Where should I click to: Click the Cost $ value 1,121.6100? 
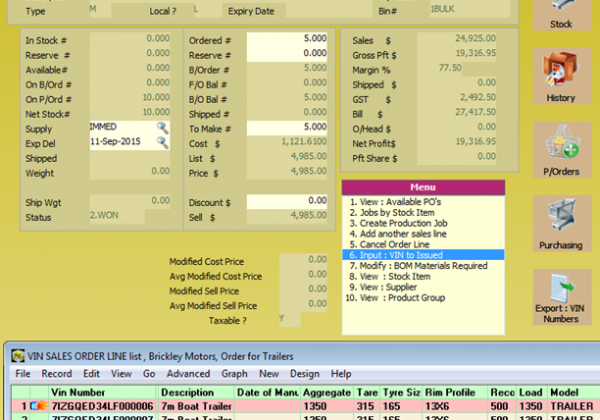click(287, 142)
